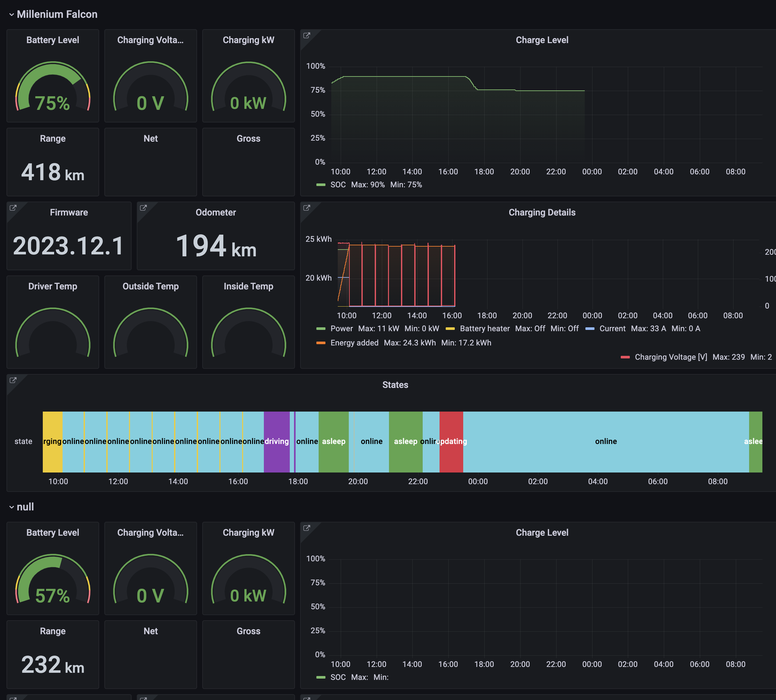
Task: Open external link icon on Firmware panel
Action: pos(13,208)
